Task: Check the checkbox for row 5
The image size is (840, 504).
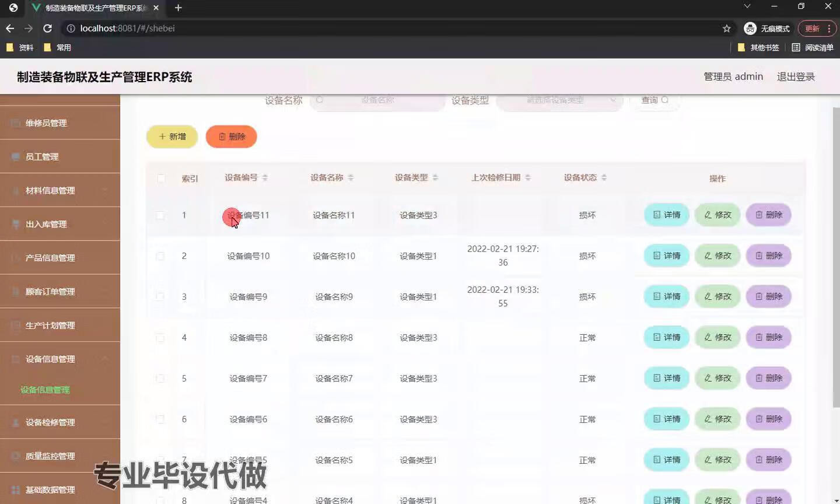Action: (x=160, y=378)
